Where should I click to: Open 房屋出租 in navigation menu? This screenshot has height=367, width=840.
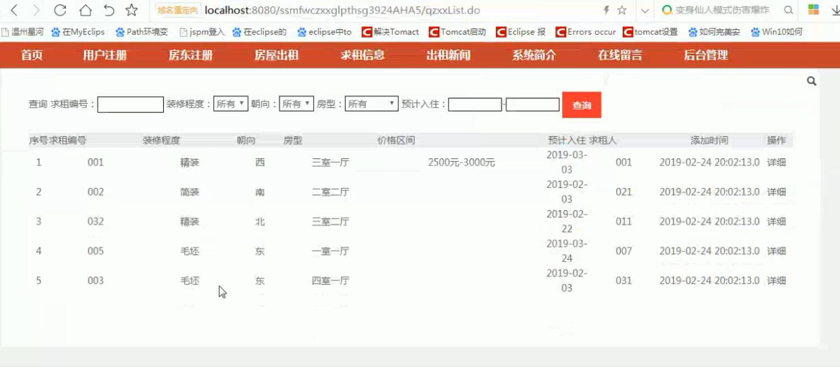276,55
